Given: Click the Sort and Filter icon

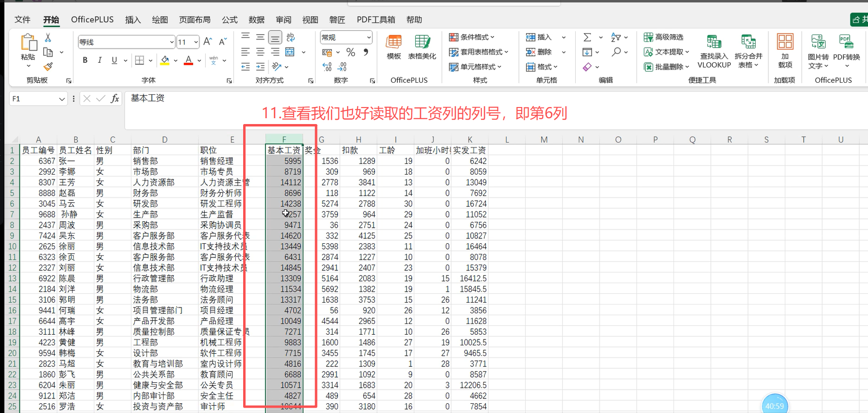Looking at the screenshot, I should click(616, 37).
